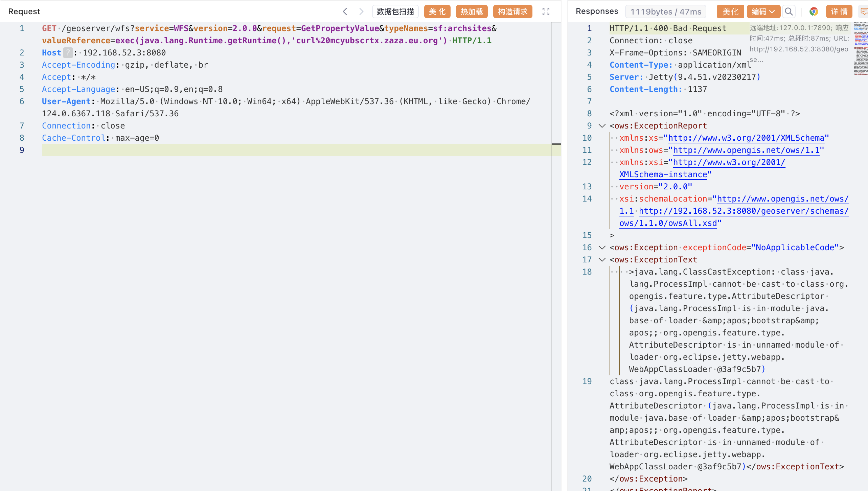Expand the Request panel to fullscreen
Viewport: 868px width, 491px height.
coord(546,11)
